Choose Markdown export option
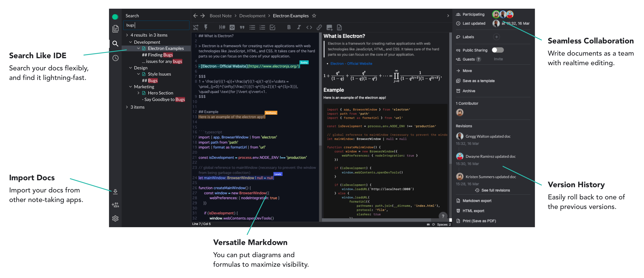Image resolution: width=644 pixels, height=278 pixels. point(476,201)
